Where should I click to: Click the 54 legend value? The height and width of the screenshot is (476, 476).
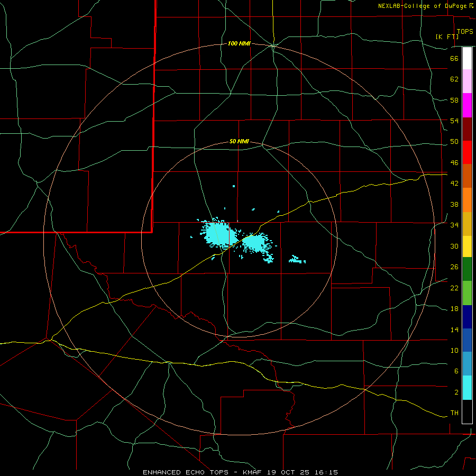[x=454, y=121]
